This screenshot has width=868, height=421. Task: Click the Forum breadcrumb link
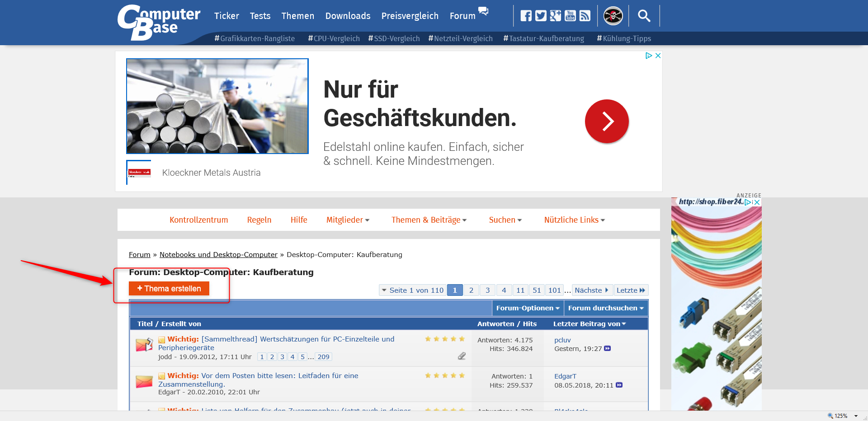[139, 255]
